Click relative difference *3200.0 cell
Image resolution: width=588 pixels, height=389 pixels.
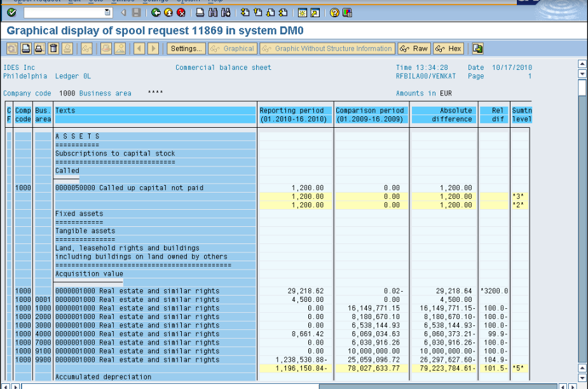495,290
